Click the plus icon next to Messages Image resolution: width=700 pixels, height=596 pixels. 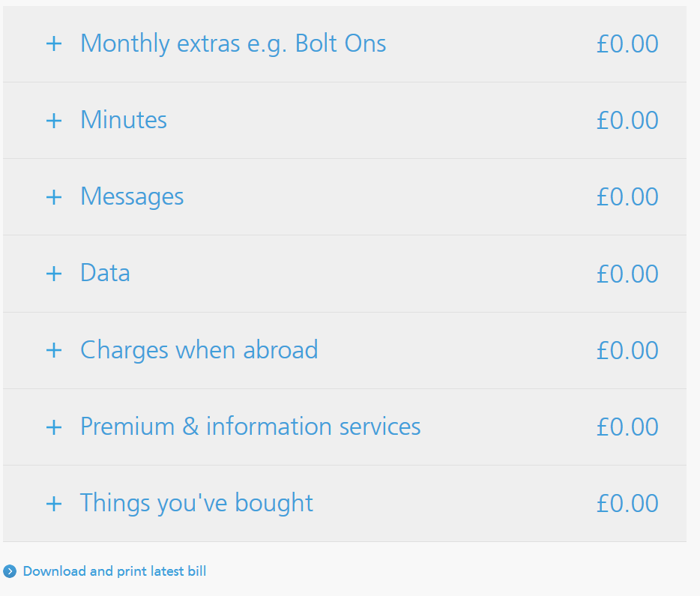pos(54,197)
